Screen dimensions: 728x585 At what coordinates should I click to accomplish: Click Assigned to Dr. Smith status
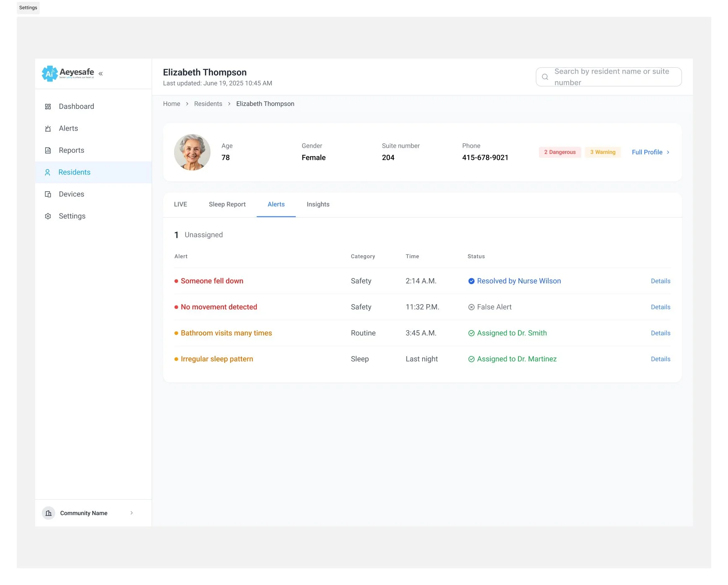pyautogui.click(x=512, y=333)
